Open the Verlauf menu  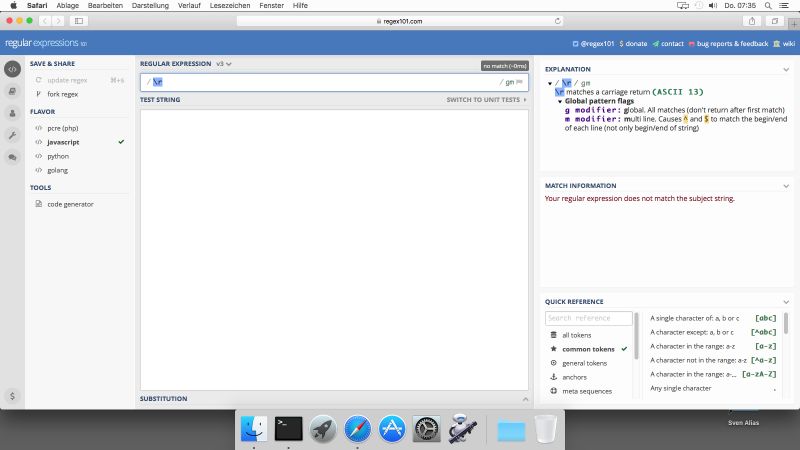189,6
